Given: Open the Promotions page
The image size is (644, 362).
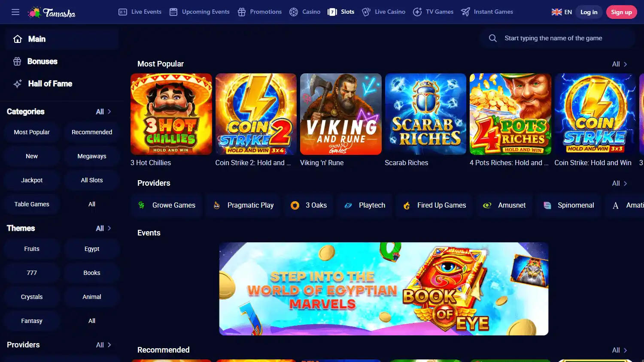Looking at the screenshot, I should [x=260, y=12].
